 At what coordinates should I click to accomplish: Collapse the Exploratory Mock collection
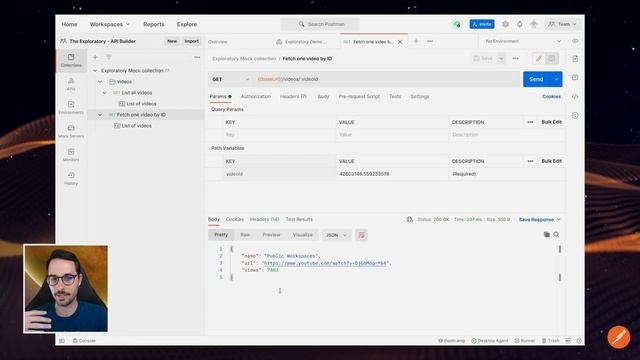click(x=95, y=71)
